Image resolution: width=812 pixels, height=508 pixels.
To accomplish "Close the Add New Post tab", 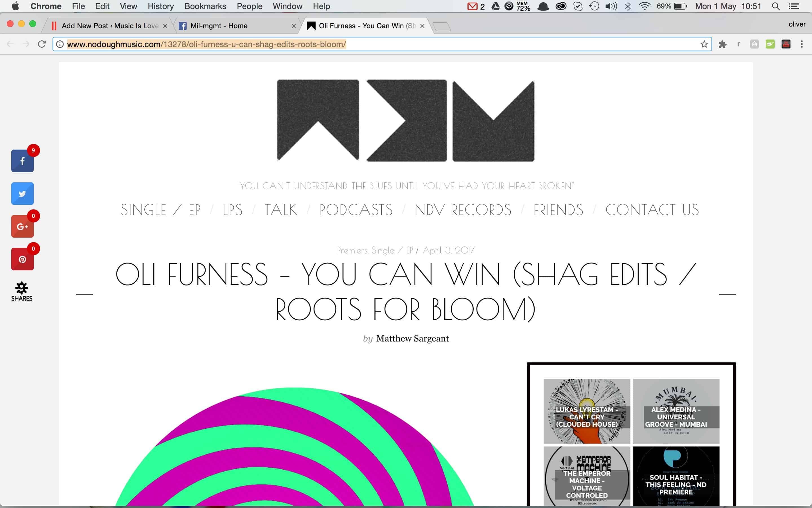I will tap(165, 26).
